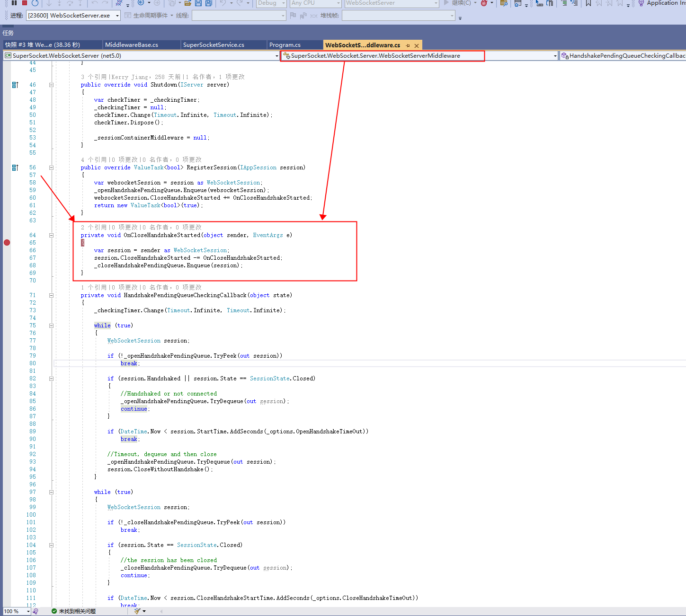686x616 pixels.
Task: Click the Hot Reload flame icon
Action: 484,3
